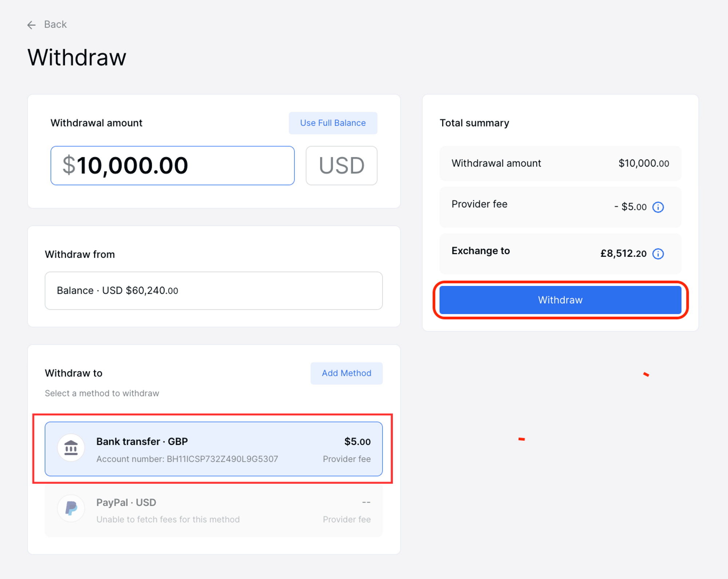Click the PayPal logo icon
This screenshot has width=728, height=579.
[x=71, y=508]
